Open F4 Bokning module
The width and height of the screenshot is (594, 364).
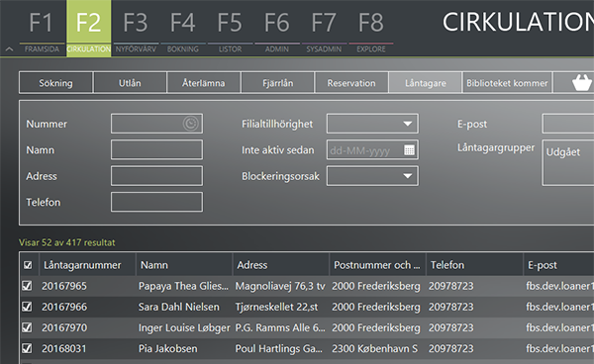tap(183, 29)
